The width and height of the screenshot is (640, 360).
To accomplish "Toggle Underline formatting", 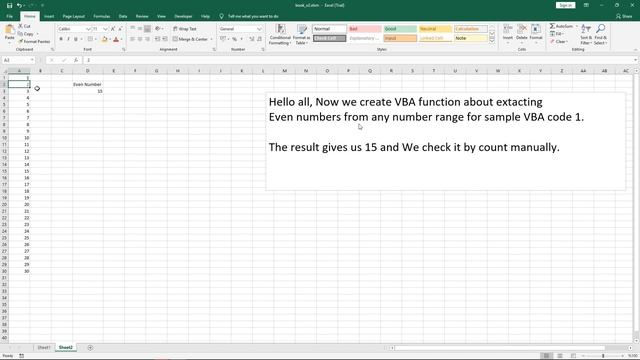I will point(76,39).
